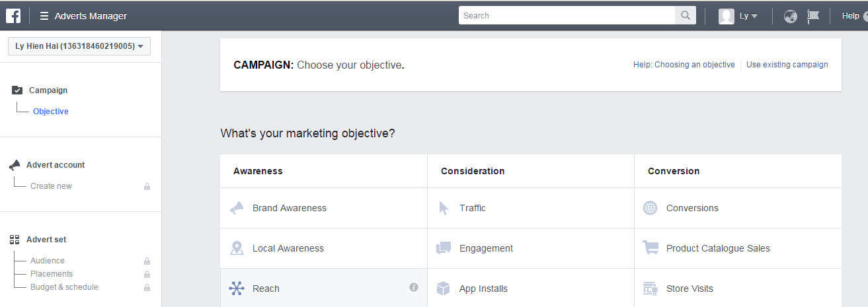
Task: Click the Facebook logo icon
Action: 13,16
